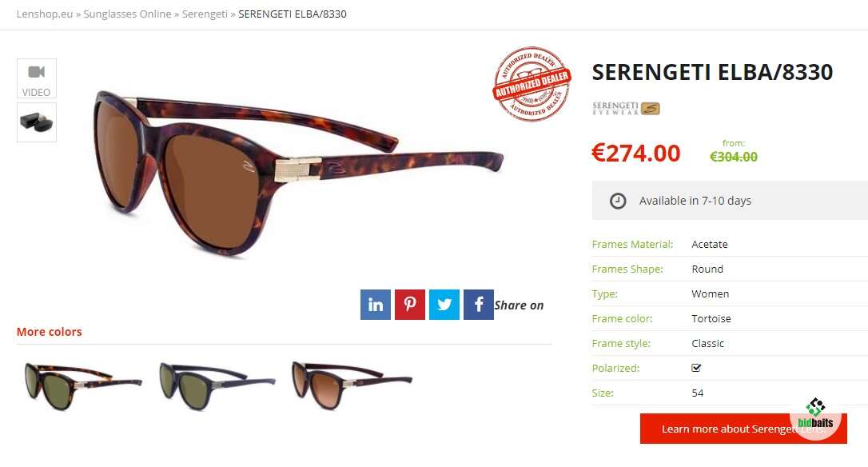Viewport: 868px width, 467px height.
Task: Click the bidbaits logo overlay
Action: (815, 416)
